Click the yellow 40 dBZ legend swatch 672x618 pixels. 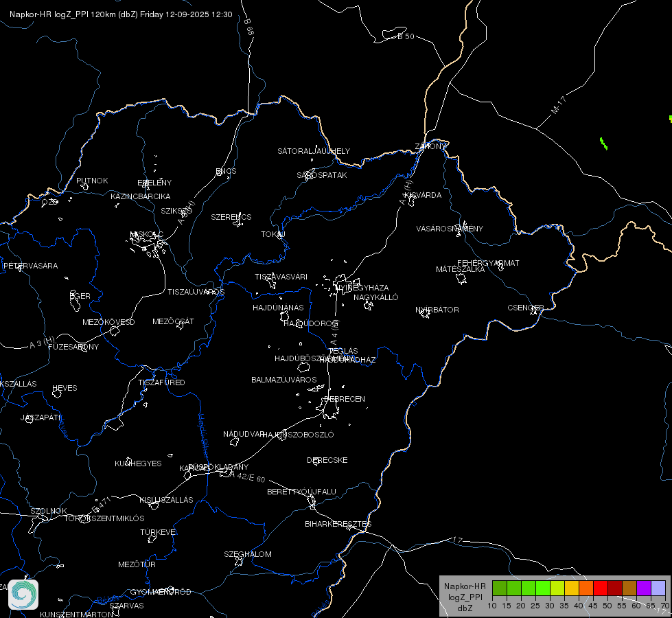[572, 588]
